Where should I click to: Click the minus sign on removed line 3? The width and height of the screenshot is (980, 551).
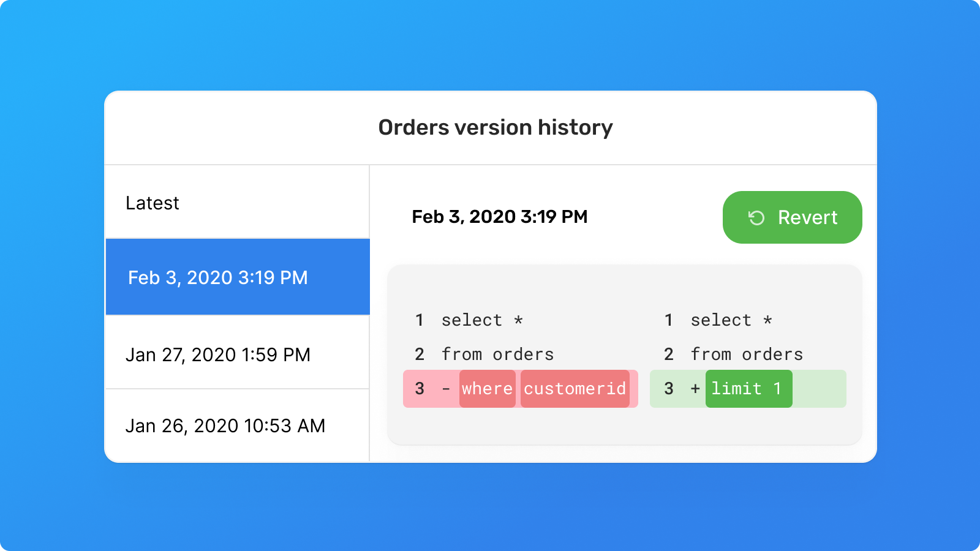click(x=446, y=389)
